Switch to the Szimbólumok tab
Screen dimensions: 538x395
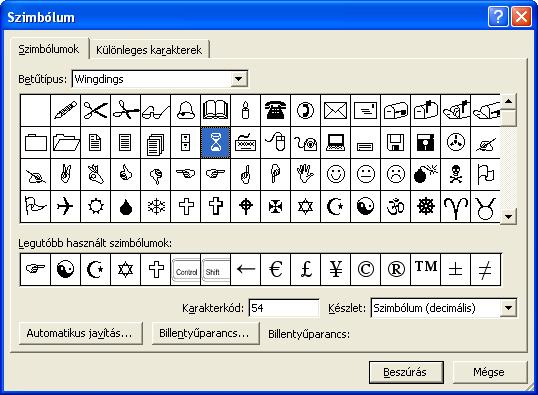point(49,49)
